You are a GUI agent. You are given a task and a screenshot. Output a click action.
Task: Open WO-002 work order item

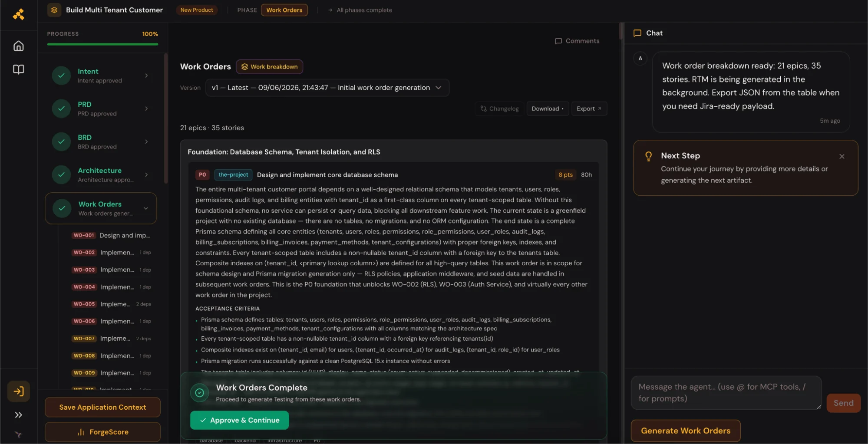tap(111, 253)
